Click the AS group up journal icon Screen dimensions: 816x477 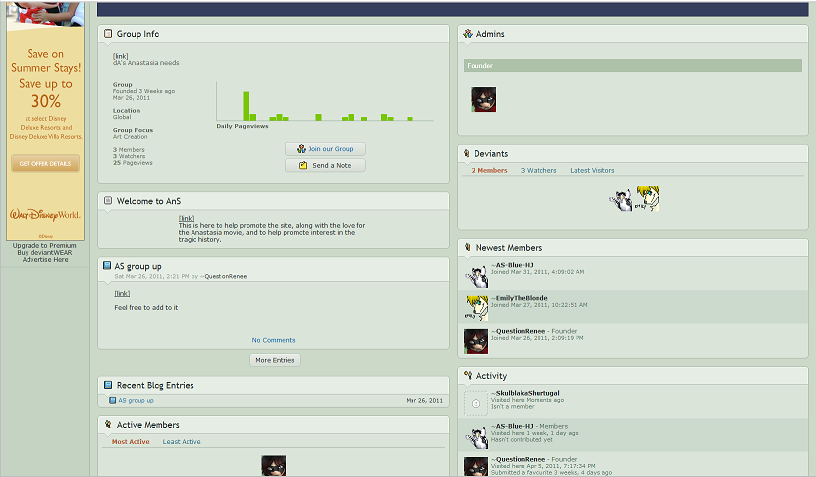[x=107, y=266]
